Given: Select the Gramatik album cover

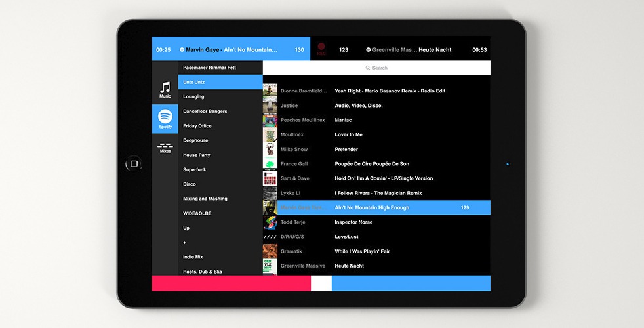Looking at the screenshot, I should point(270,251).
